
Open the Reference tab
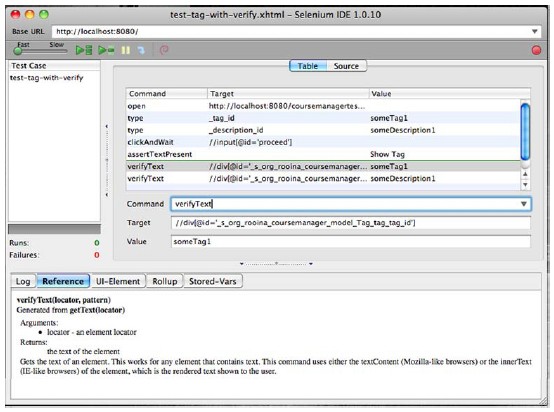(x=63, y=281)
